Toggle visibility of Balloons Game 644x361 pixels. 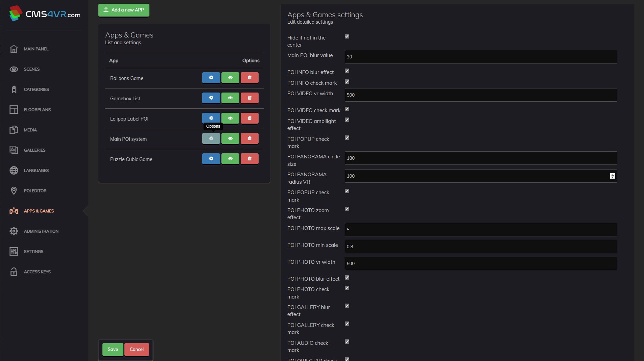point(230,78)
